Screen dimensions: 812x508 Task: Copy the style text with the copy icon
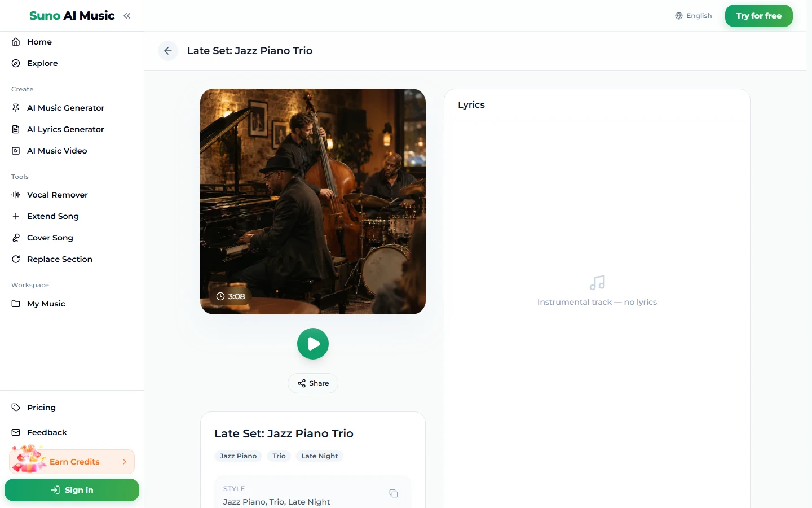pos(394,493)
